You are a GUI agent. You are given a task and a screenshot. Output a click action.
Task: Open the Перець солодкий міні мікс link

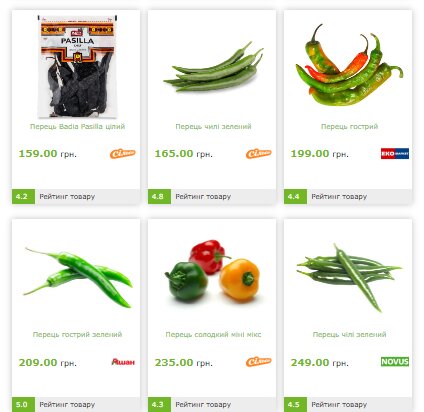213,334
